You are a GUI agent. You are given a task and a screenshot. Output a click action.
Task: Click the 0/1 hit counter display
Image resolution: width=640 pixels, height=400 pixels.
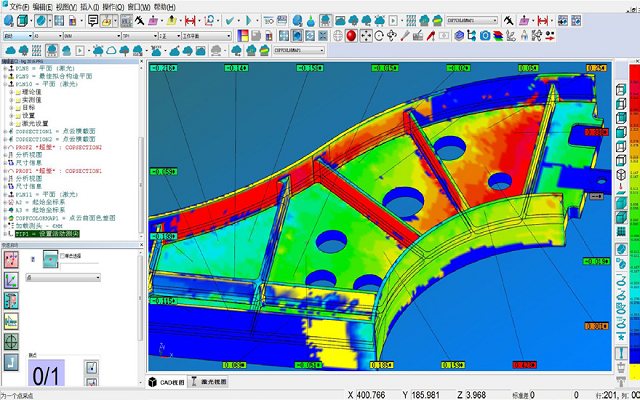46,373
